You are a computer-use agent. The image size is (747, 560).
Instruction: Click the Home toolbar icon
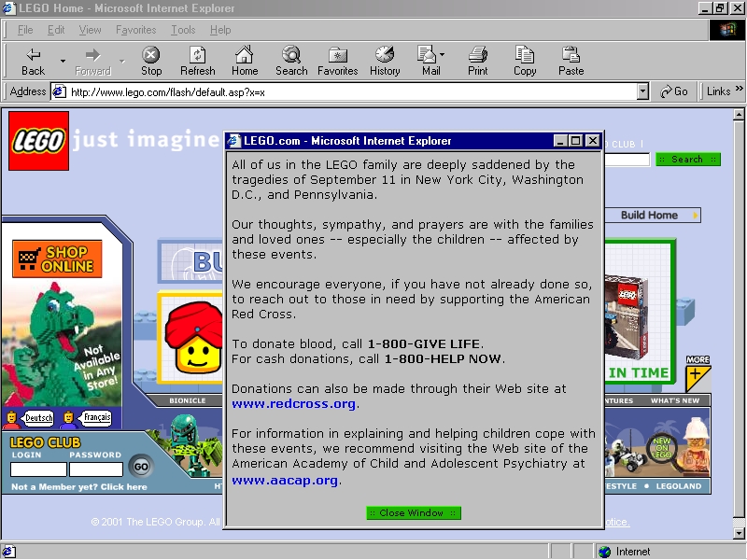coord(245,61)
